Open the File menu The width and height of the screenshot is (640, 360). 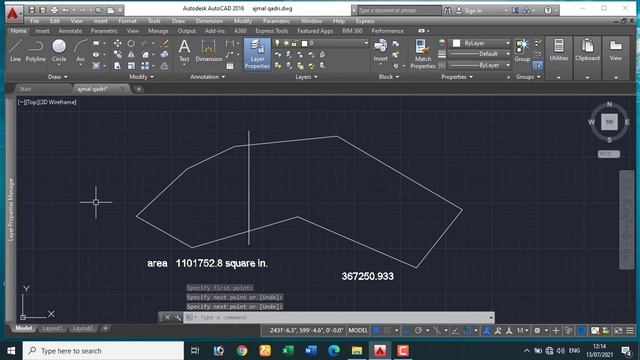pyautogui.click(x=35, y=21)
